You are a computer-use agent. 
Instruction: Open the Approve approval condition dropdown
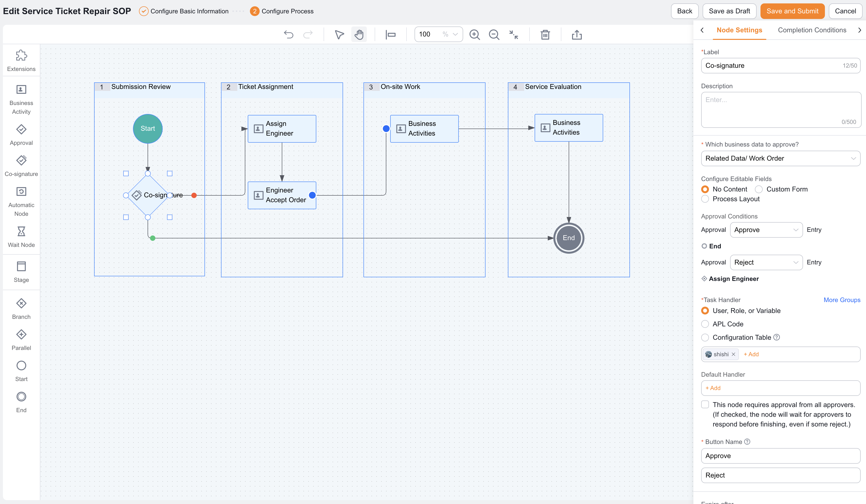(x=766, y=230)
